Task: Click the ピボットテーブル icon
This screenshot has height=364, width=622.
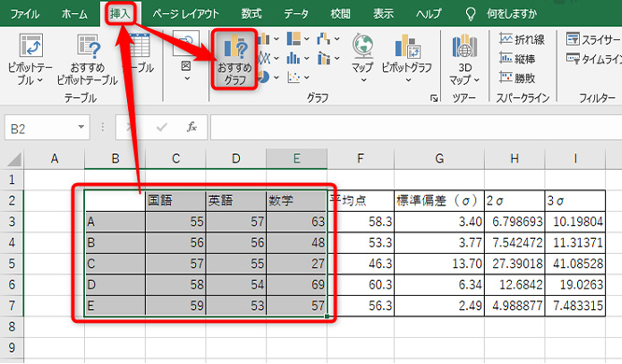Action: click(31, 46)
